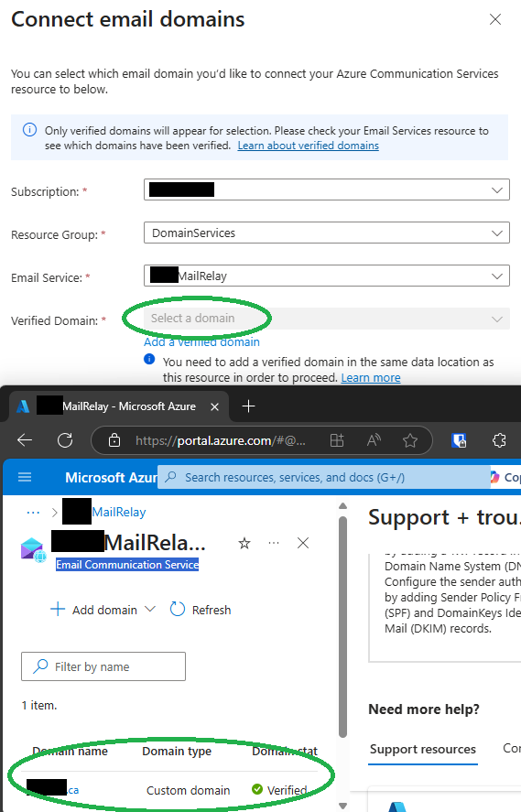This screenshot has height=812, width=521.
Task: Select the Support resources tab
Action: pyautogui.click(x=423, y=750)
